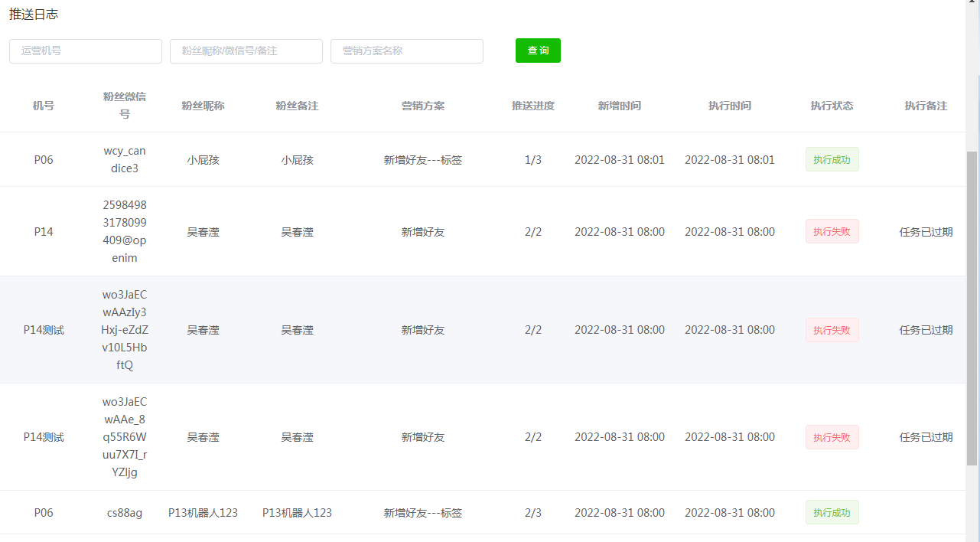This screenshot has width=980, height=542.
Task: Select the P13机器人123 nickname cell
Action: tap(203, 513)
